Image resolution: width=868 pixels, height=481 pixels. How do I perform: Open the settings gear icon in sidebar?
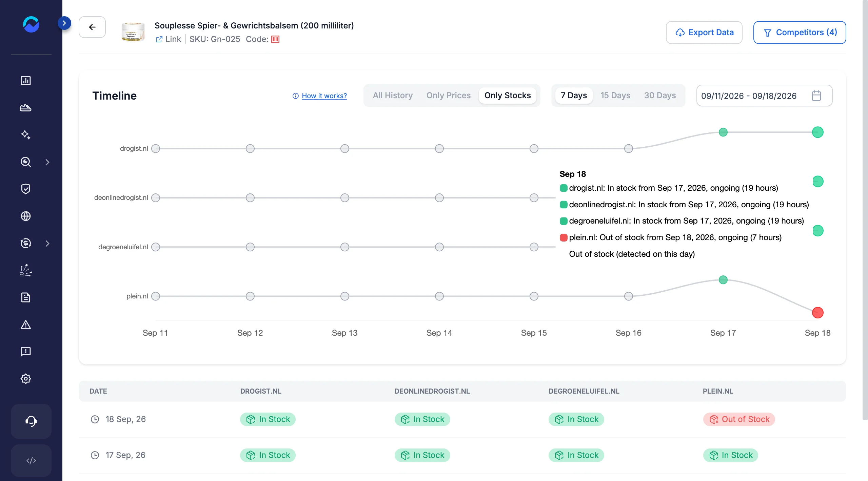(x=26, y=379)
